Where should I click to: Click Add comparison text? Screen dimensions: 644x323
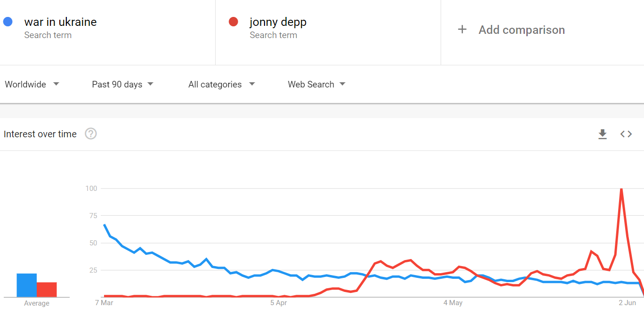pyautogui.click(x=522, y=30)
